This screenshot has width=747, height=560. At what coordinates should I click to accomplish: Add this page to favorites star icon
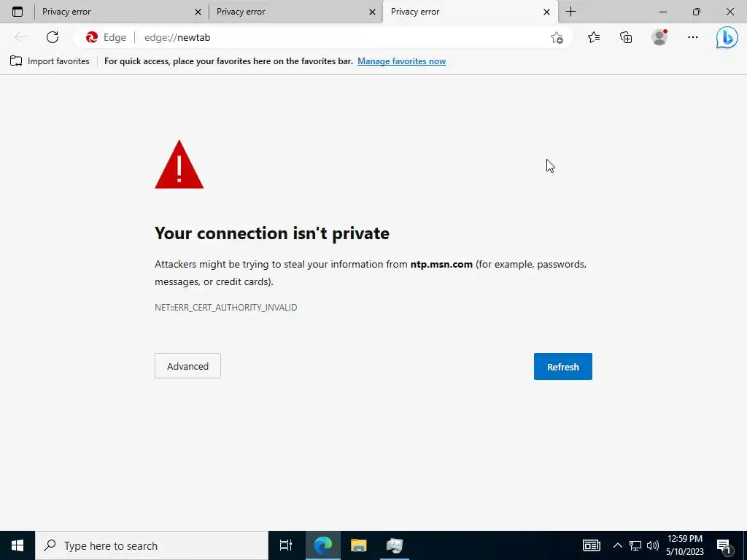coord(557,38)
